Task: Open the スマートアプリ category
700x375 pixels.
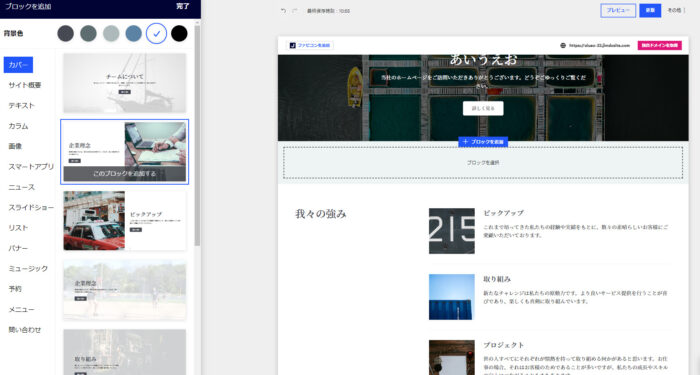Action: pyautogui.click(x=31, y=167)
